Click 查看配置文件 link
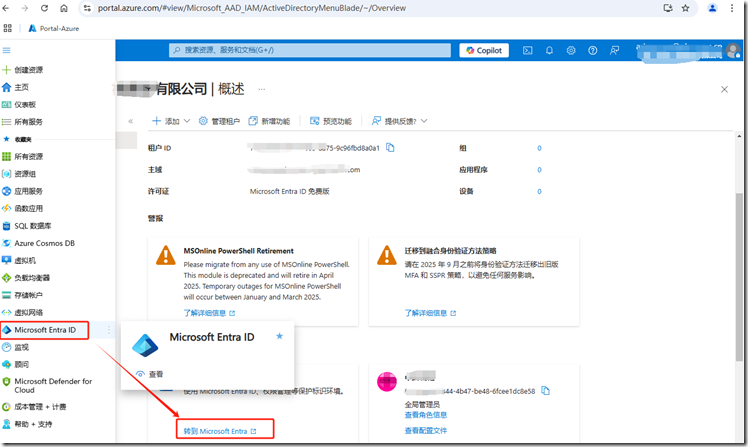Viewport: 748px width, 447px height. [426, 430]
